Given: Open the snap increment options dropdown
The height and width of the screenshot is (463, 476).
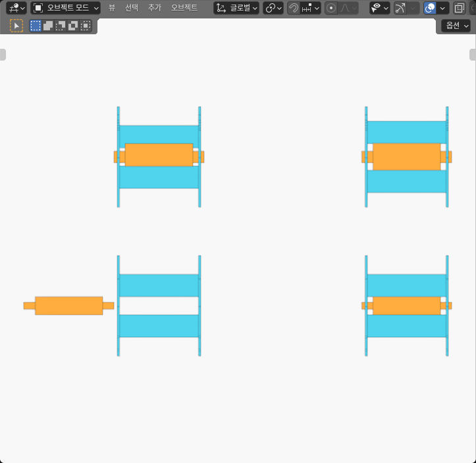Looking at the screenshot, I should click(311, 8).
